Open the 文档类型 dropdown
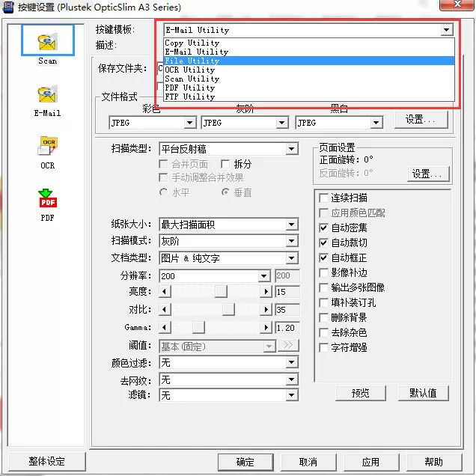476x476 pixels. [x=291, y=258]
